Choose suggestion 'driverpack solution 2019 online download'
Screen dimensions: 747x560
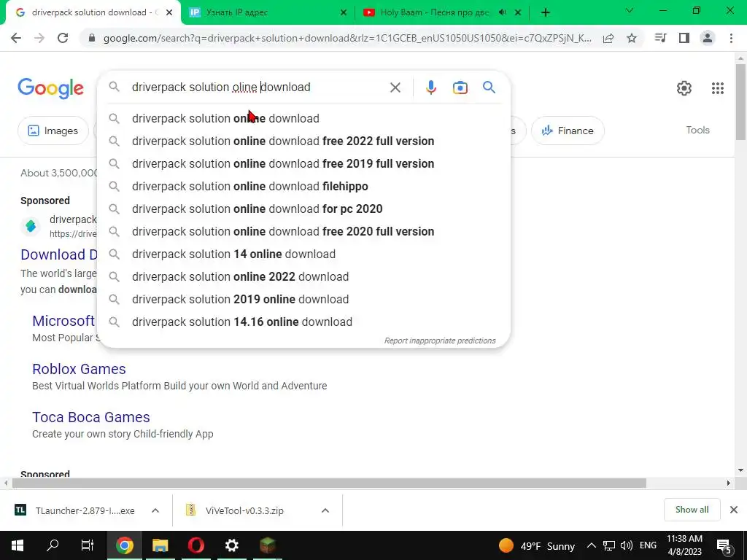click(304, 300)
